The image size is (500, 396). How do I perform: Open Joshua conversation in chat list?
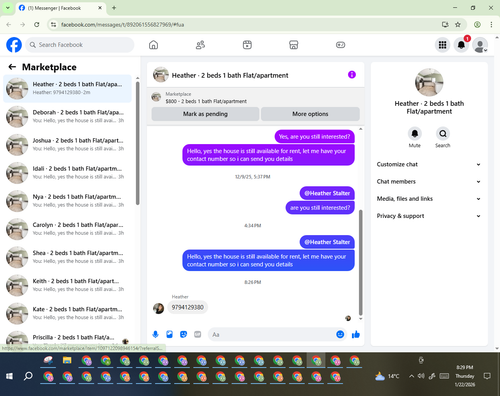(x=67, y=144)
